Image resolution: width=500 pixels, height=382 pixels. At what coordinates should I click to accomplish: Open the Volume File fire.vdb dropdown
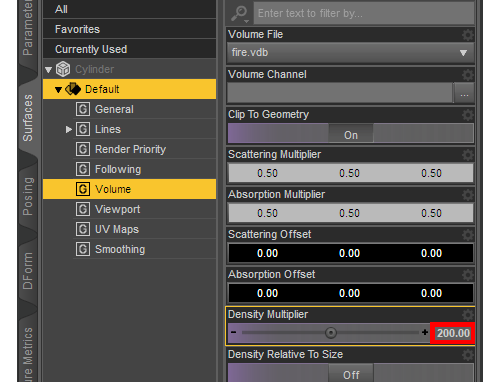(351, 53)
